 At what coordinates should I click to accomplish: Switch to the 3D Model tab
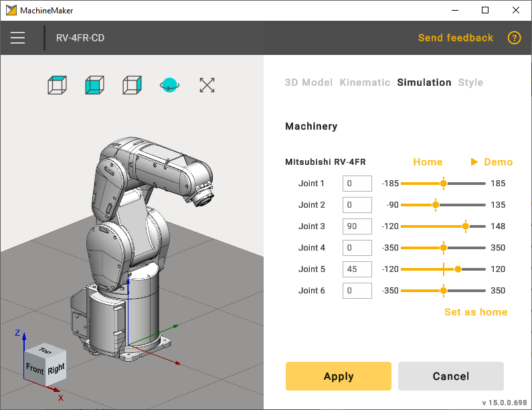308,82
